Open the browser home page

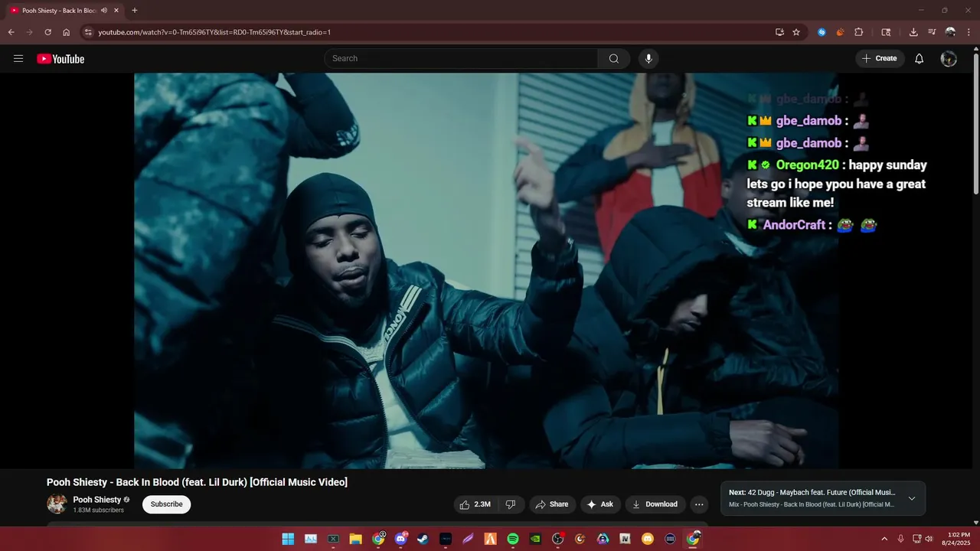pos(66,32)
